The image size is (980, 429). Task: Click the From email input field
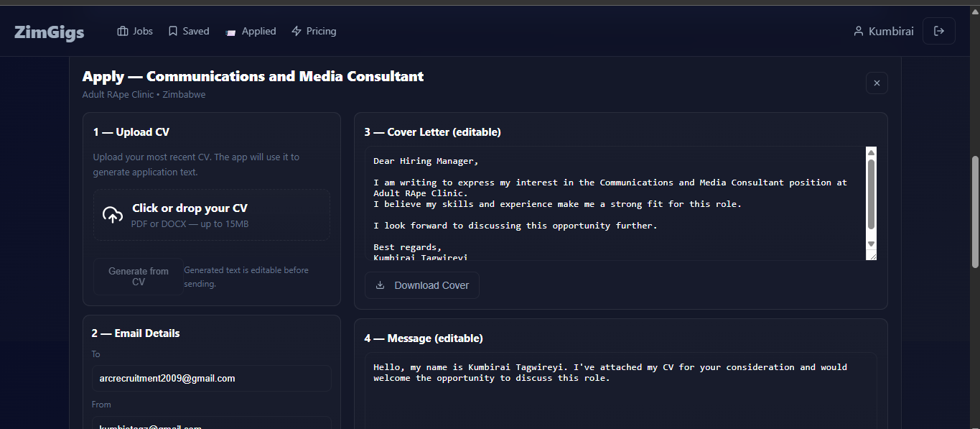(x=211, y=424)
